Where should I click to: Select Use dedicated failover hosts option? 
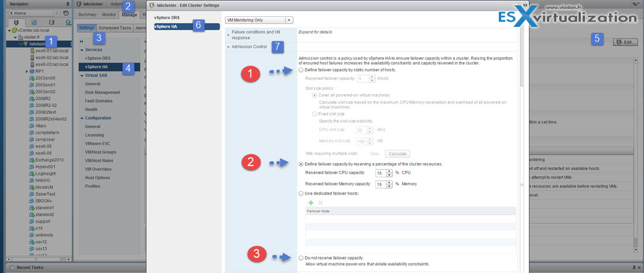(302, 193)
